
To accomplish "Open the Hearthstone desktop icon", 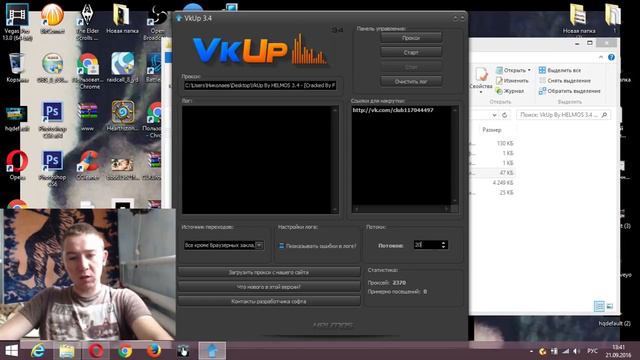I will point(122,116).
